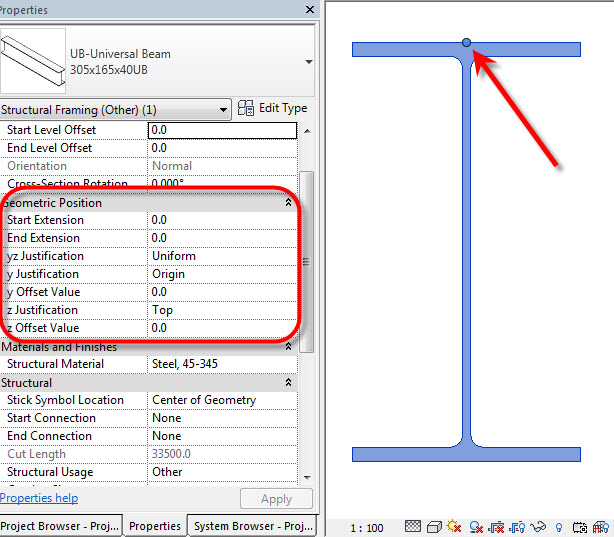Switch to Properties tab at bottom
The width and height of the screenshot is (614, 537).
coord(155,526)
